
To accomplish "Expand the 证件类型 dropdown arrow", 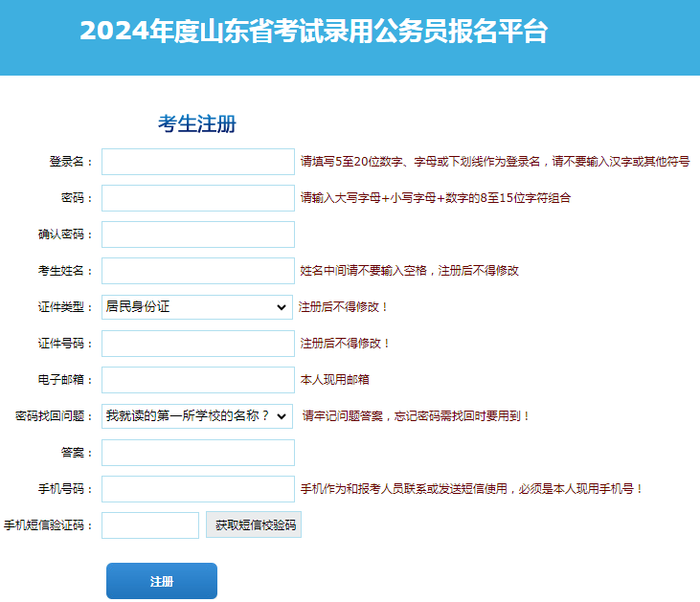I will click(282, 307).
